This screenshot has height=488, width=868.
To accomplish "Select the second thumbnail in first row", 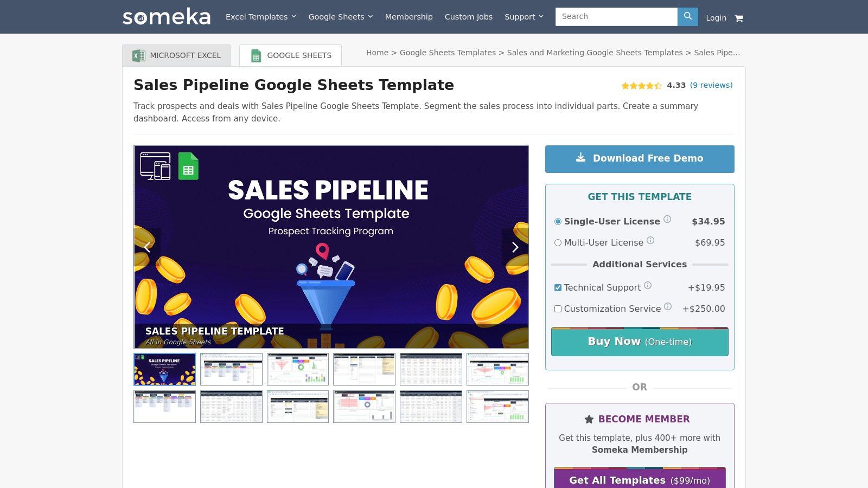I will click(x=231, y=369).
